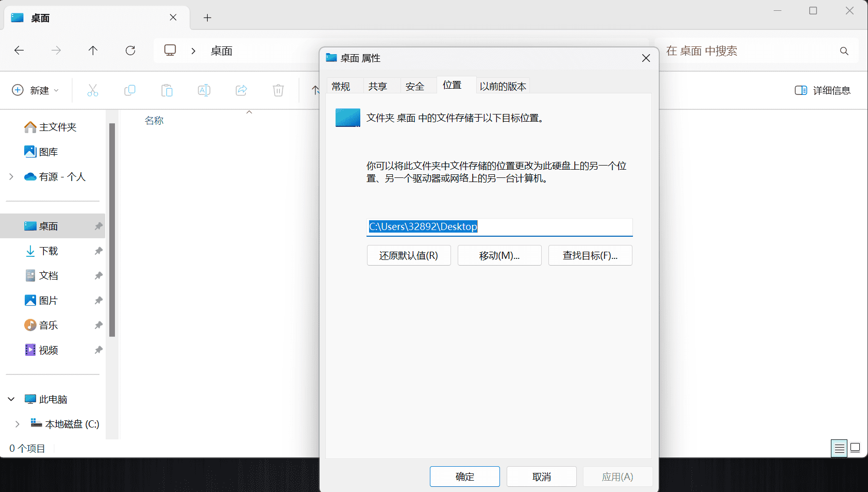Click the Copy icon in toolbar

tap(130, 91)
